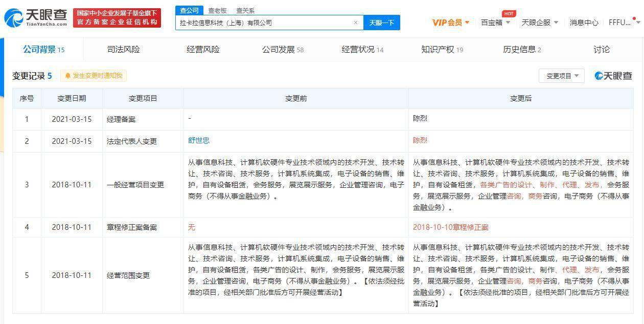This screenshot has height=324, width=644.
Task: Click the 发生变更时通知我 button
Action: click(94, 76)
